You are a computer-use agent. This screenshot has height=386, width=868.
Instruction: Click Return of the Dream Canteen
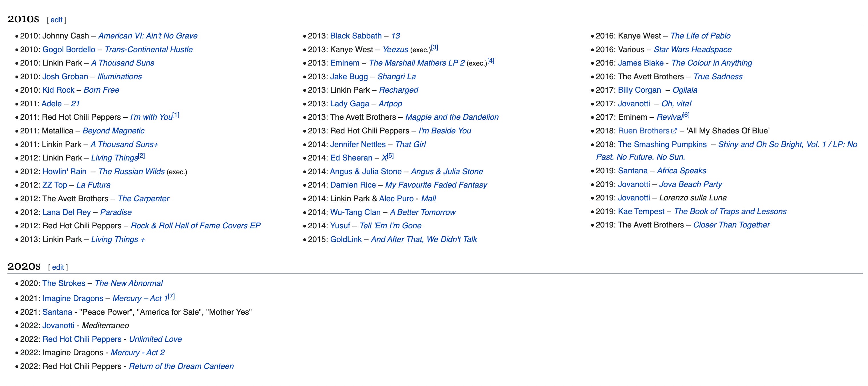181,366
